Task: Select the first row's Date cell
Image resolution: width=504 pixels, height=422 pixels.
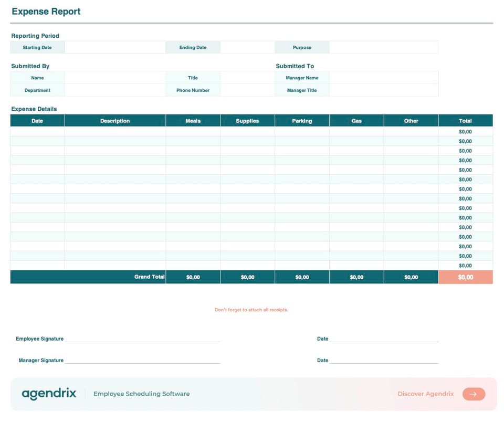Action: pyautogui.click(x=37, y=131)
